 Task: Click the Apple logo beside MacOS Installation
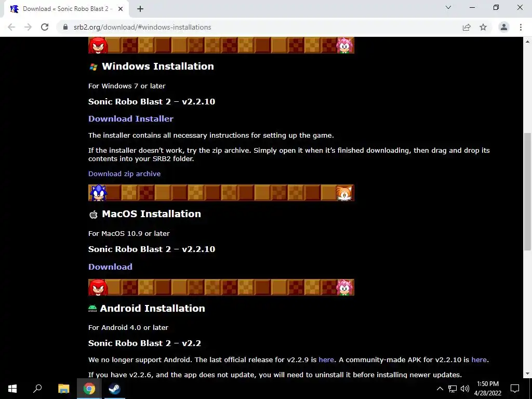pyautogui.click(x=94, y=215)
